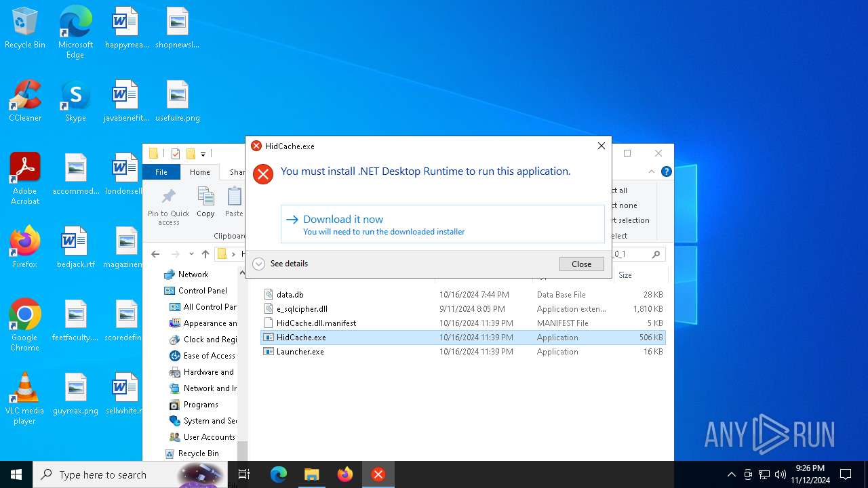
Task: Select Recycle Bin in the navigation pane
Action: tap(198, 453)
